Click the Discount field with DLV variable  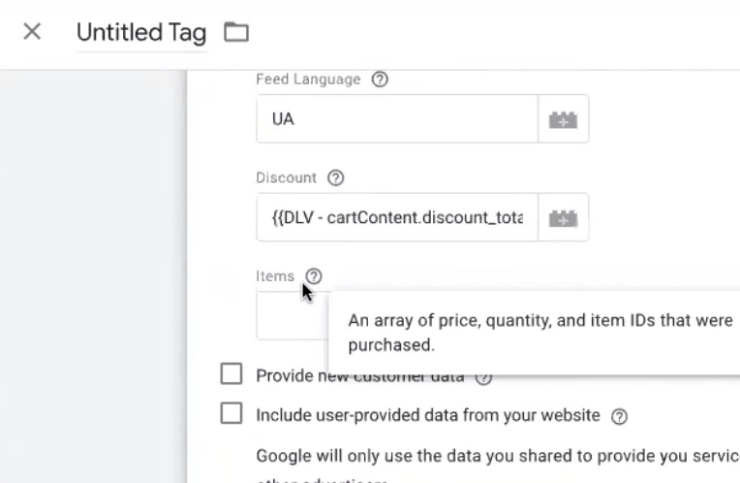click(396, 217)
